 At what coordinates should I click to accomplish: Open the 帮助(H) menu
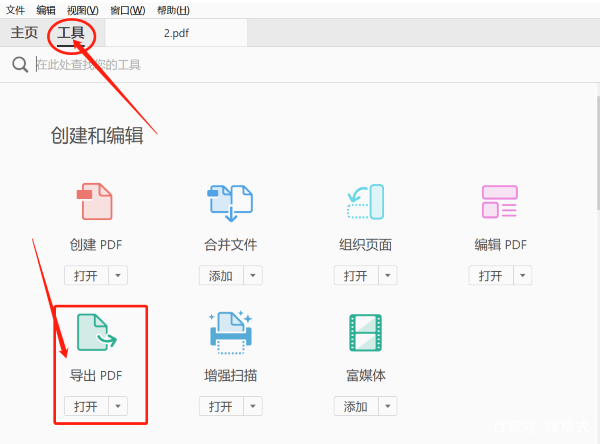[173, 10]
